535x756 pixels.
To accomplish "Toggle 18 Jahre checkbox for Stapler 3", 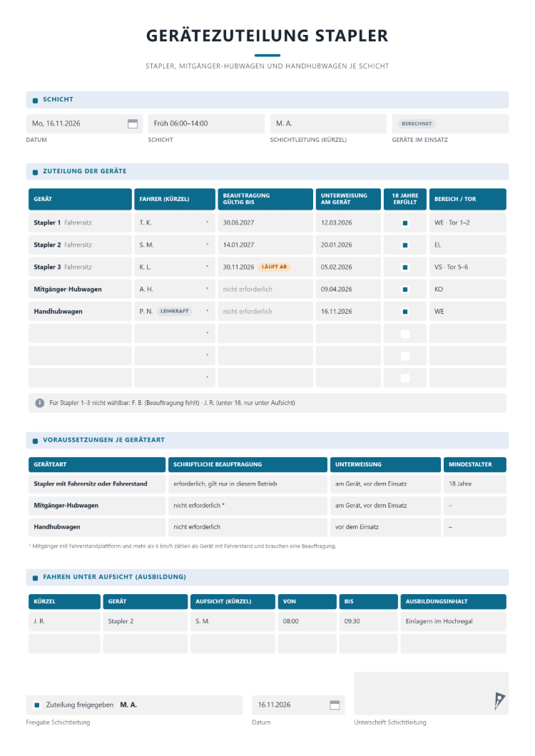I will [x=405, y=267].
